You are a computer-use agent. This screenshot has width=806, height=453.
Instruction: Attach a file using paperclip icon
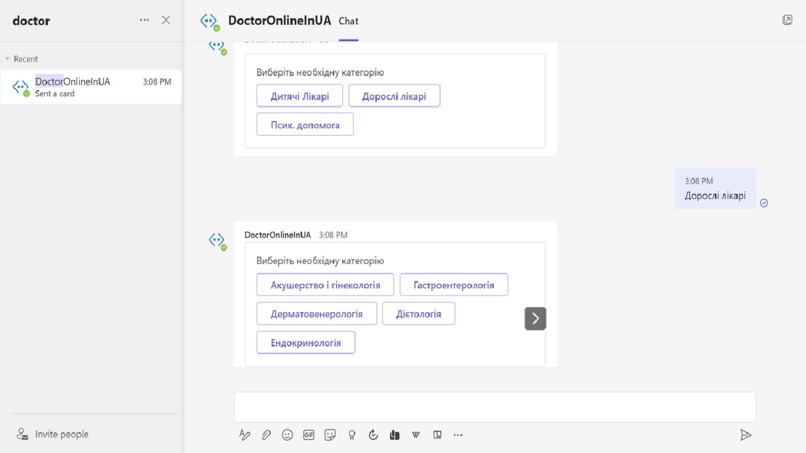[266, 435]
